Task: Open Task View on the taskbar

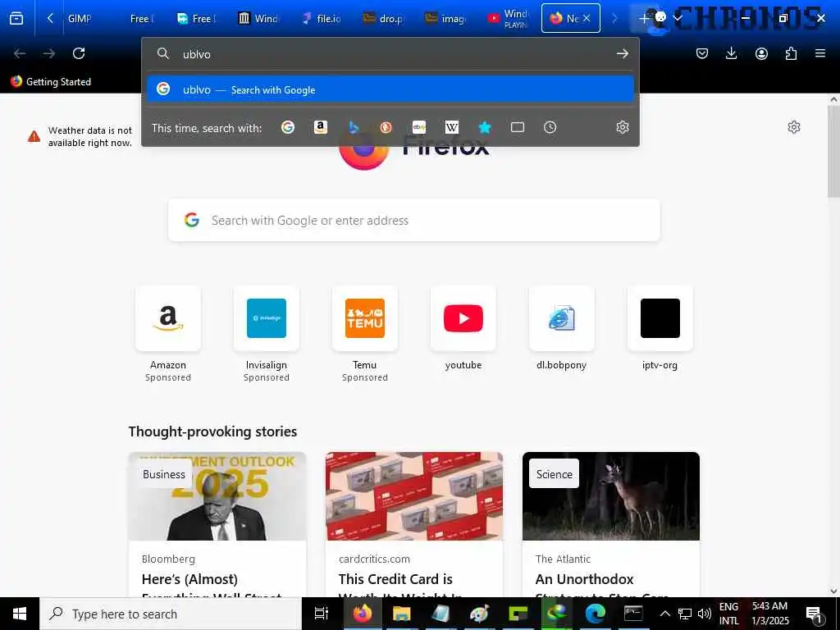Action: 322,614
